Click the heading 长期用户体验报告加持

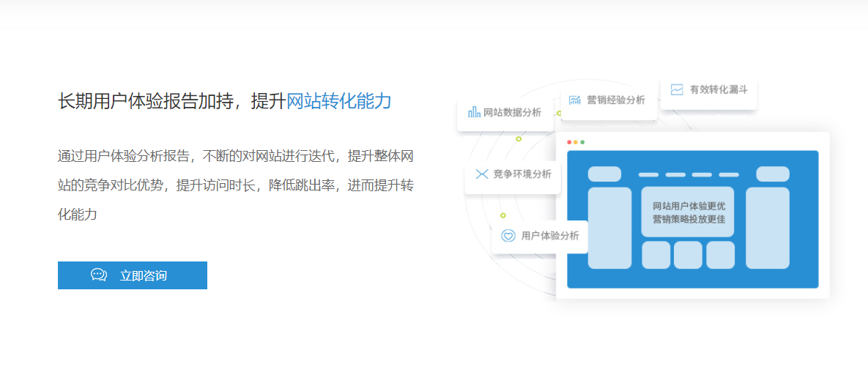point(145,101)
